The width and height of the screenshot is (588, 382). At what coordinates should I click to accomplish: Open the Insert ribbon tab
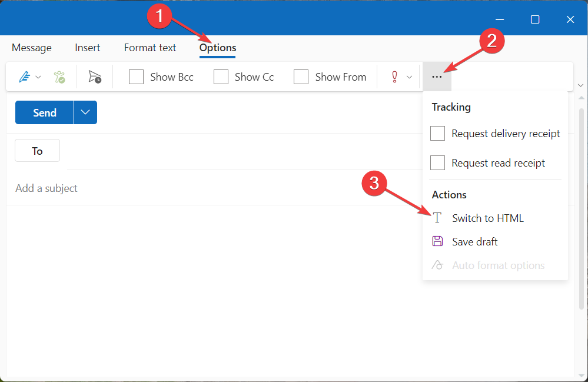(87, 48)
